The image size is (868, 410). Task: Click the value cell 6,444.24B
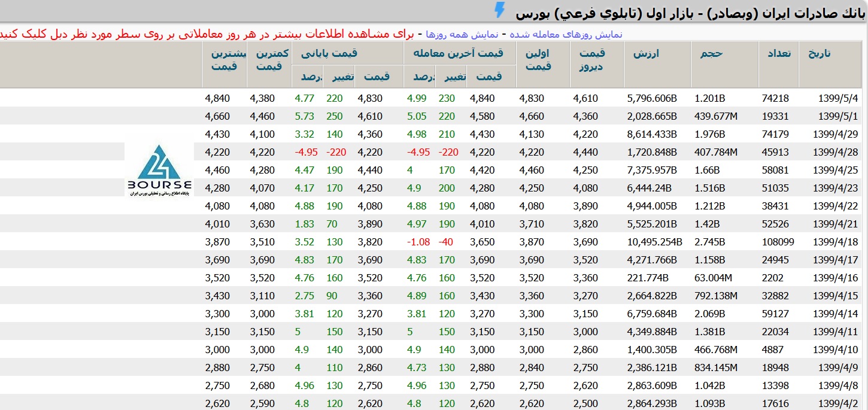click(x=649, y=188)
